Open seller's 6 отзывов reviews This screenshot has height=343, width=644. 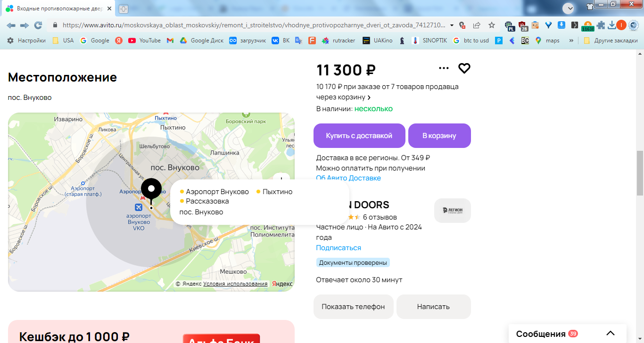pyautogui.click(x=380, y=217)
